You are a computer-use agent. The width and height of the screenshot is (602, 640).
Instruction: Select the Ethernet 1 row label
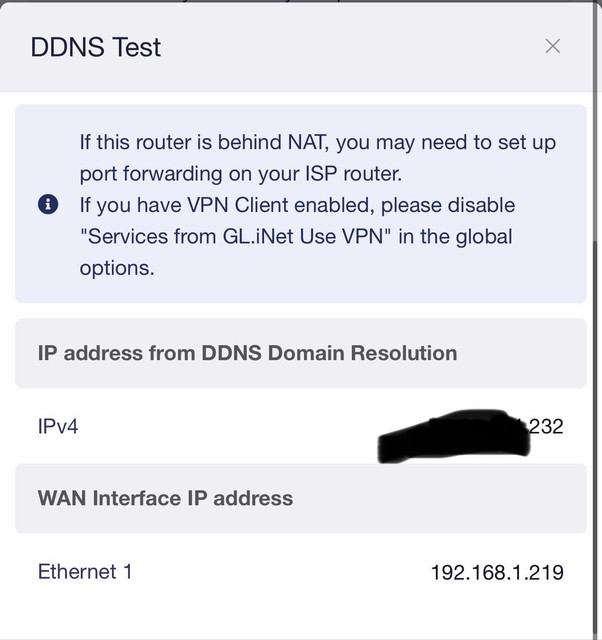click(x=85, y=571)
